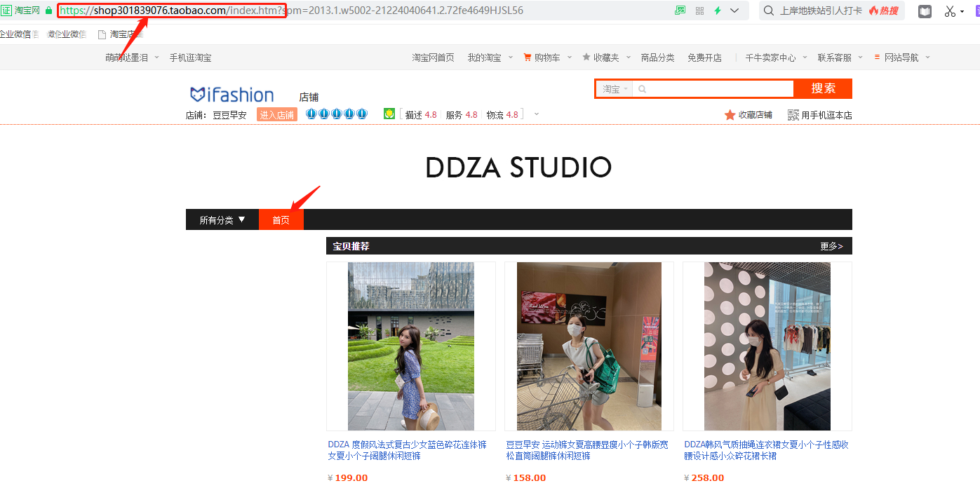Click the 描述 4.8 rating
The height and width of the screenshot is (495, 980).
click(421, 115)
